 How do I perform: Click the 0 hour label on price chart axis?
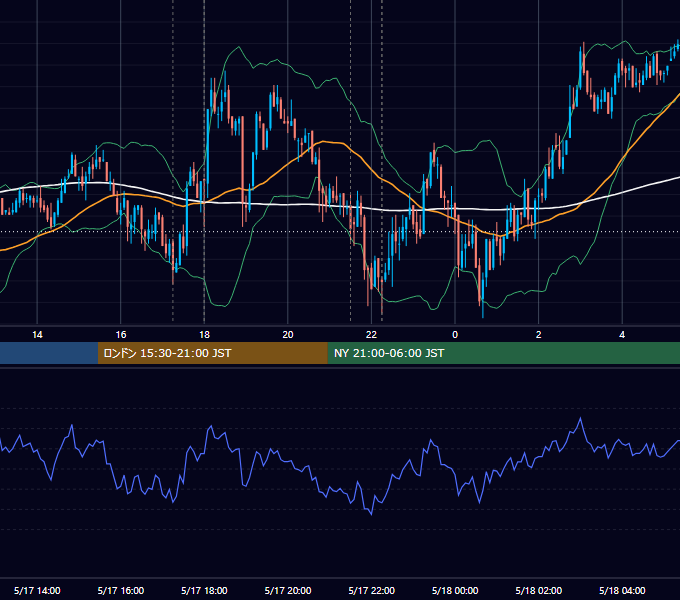pos(455,335)
